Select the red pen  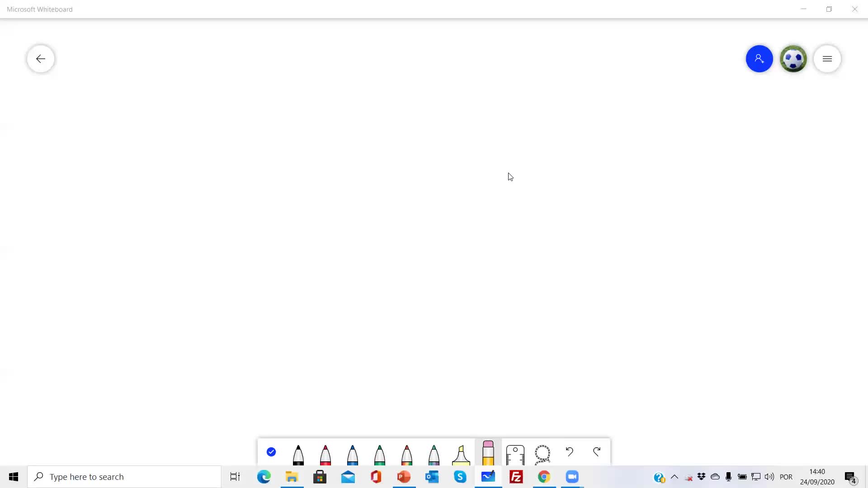[x=325, y=454]
